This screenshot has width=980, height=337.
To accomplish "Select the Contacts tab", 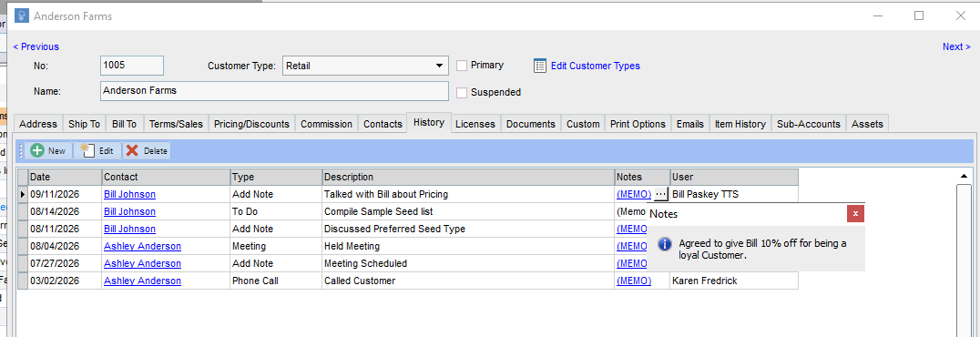I will pos(383,124).
